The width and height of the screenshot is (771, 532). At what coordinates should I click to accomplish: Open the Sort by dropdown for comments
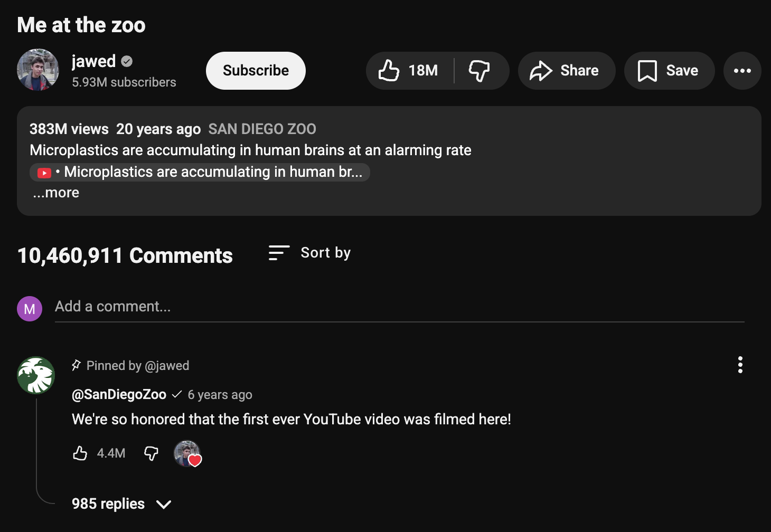pyautogui.click(x=325, y=252)
